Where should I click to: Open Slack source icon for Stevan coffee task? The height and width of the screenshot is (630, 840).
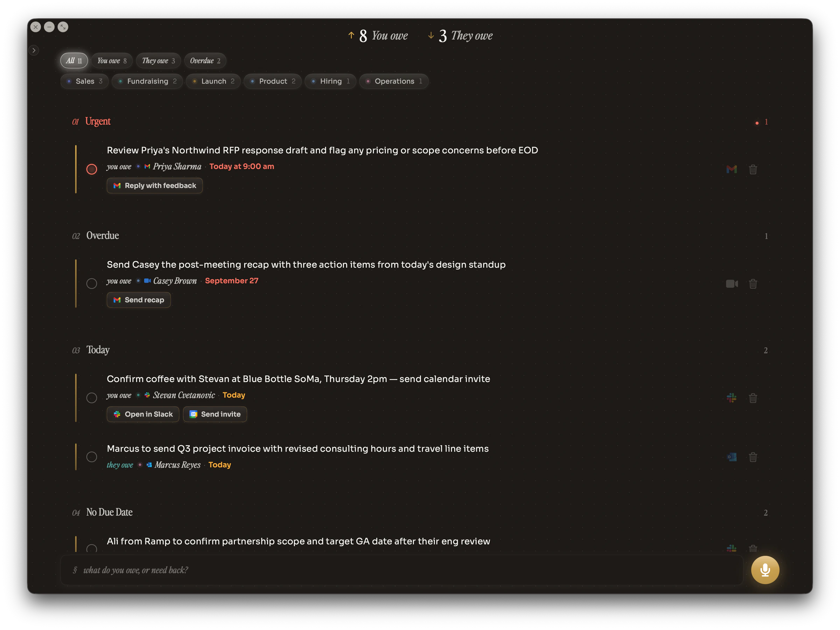pos(731,398)
